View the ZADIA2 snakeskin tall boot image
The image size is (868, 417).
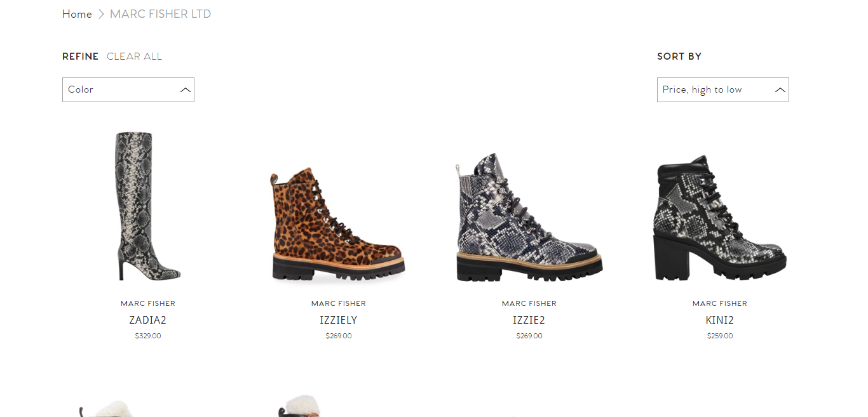[148, 206]
